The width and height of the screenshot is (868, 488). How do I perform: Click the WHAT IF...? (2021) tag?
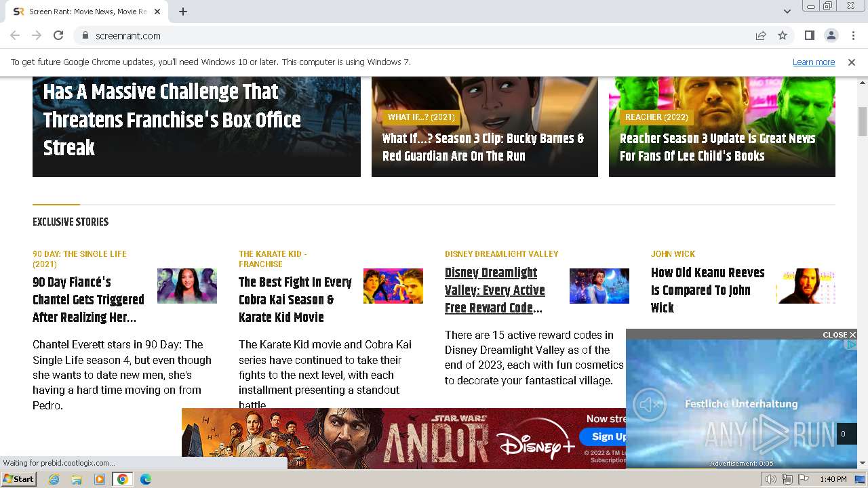pos(421,117)
